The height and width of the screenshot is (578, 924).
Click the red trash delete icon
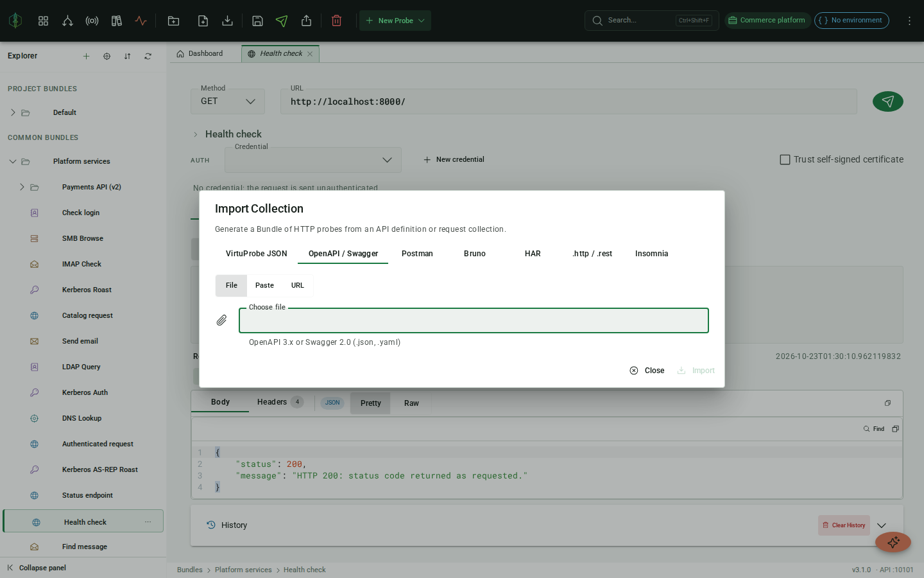point(336,21)
